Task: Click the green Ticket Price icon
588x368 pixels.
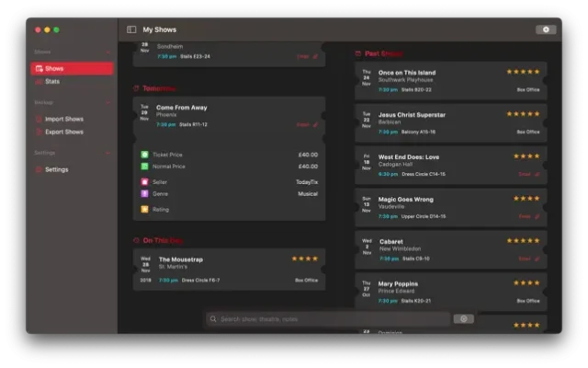Action: [144, 155]
